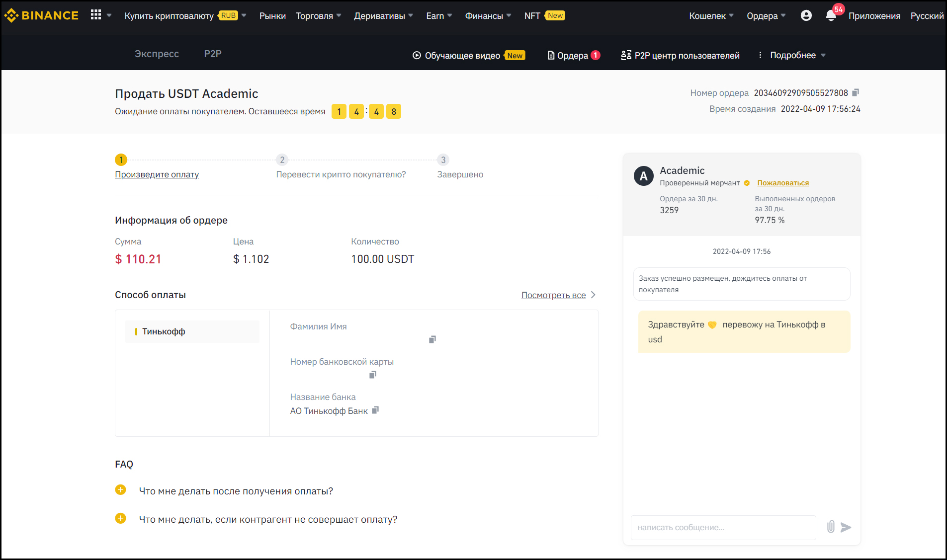Screen dimensions: 947x560
Task: Click the Binance logo
Action: 41,15
